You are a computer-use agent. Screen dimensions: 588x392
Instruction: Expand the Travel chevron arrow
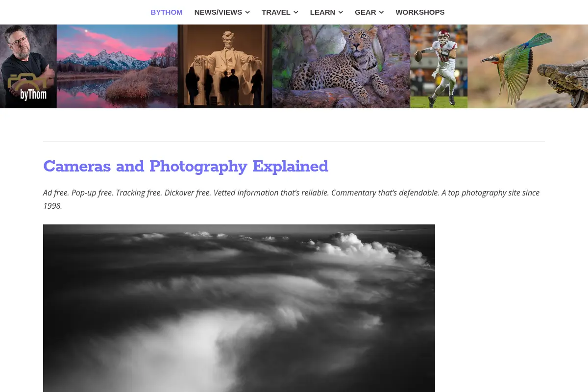tap(296, 12)
